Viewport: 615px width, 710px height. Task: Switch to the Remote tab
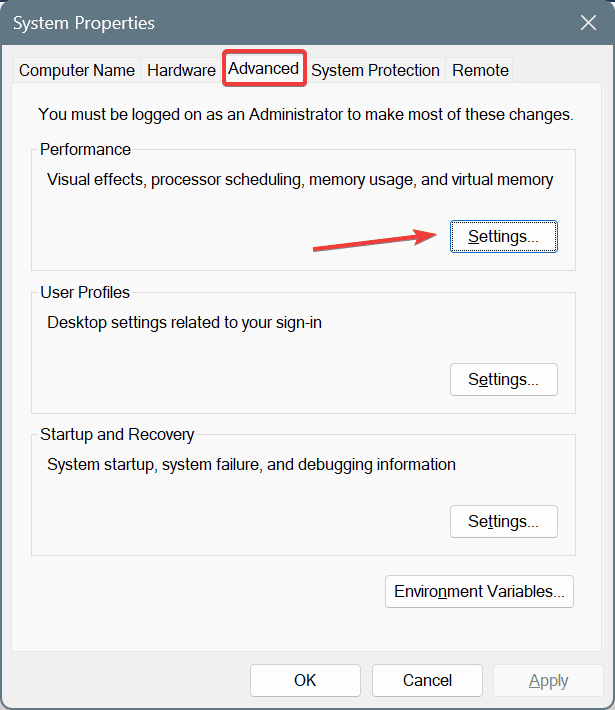click(480, 70)
